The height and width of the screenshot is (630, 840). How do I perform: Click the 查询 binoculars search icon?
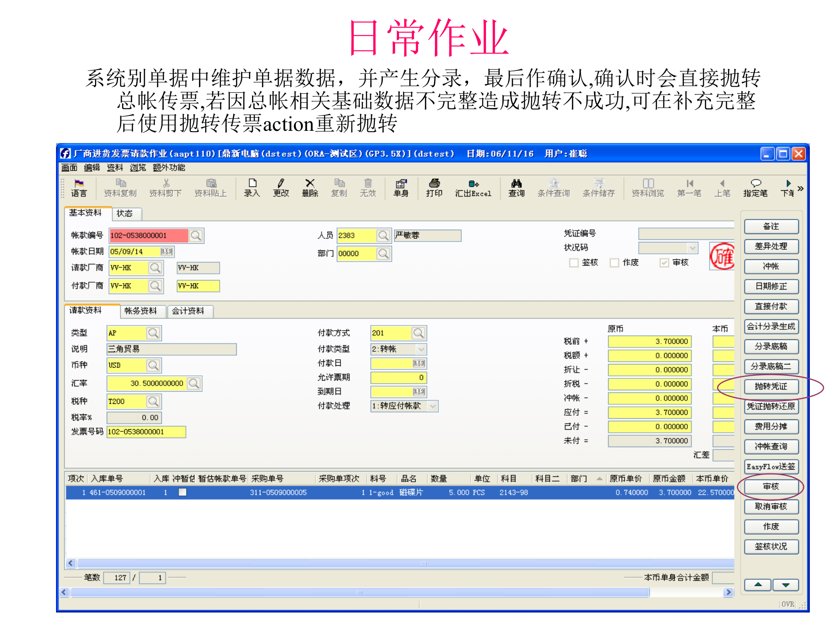click(x=516, y=187)
